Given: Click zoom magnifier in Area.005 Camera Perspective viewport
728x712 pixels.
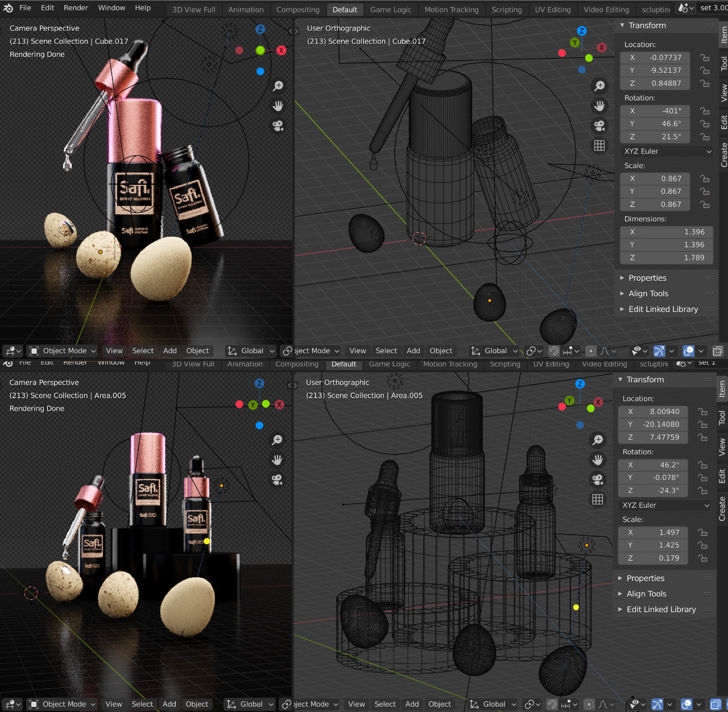Looking at the screenshot, I should point(277,440).
